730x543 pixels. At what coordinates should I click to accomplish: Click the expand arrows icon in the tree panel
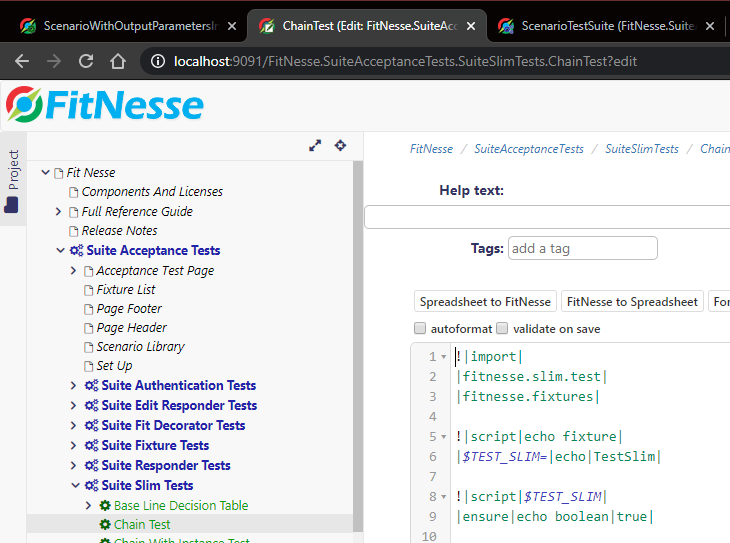click(x=315, y=146)
